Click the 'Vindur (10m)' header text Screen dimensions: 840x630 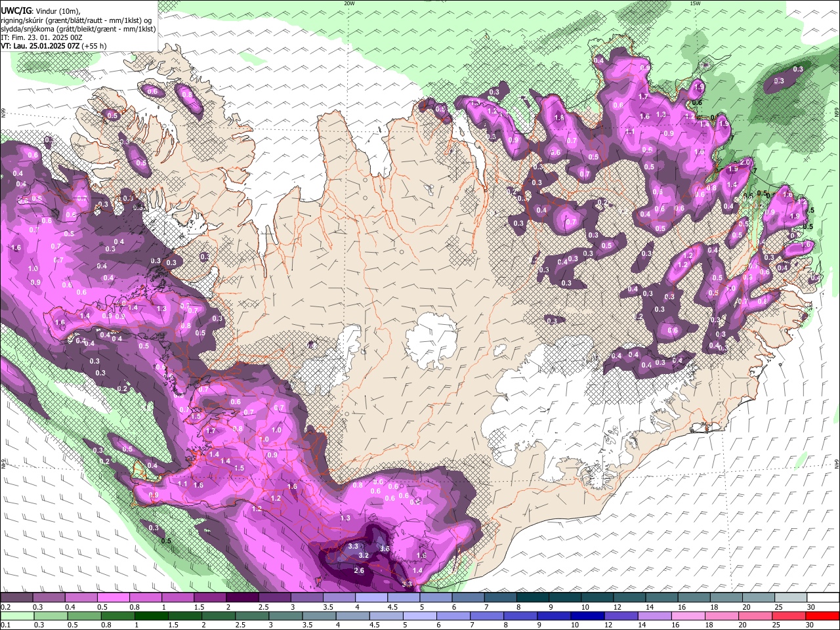click(58, 11)
